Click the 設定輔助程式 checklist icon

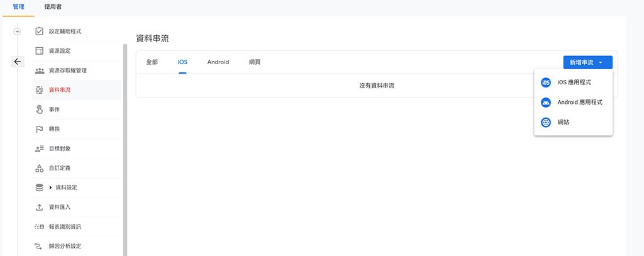(40, 31)
